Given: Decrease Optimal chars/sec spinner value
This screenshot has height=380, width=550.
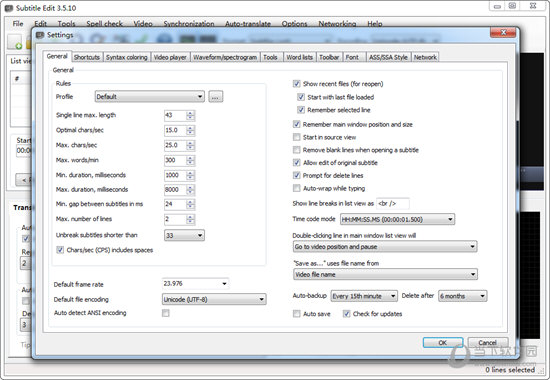Looking at the screenshot, I should pyautogui.click(x=190, y=133).
